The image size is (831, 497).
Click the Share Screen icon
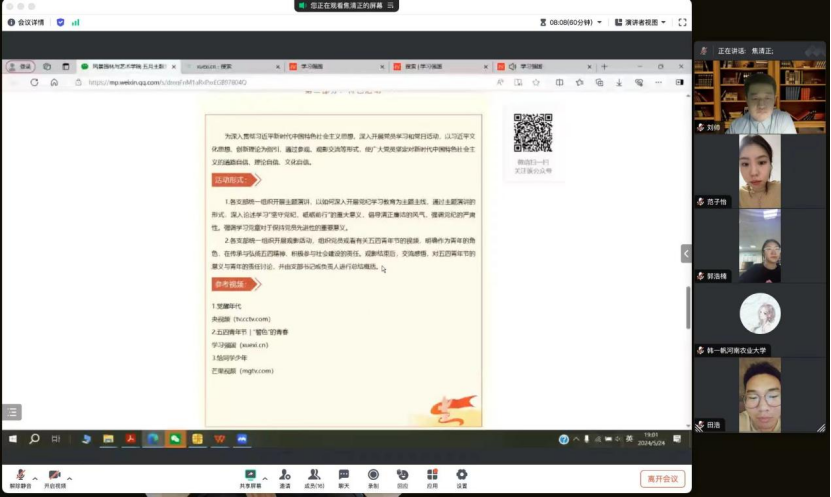point(250,475)
